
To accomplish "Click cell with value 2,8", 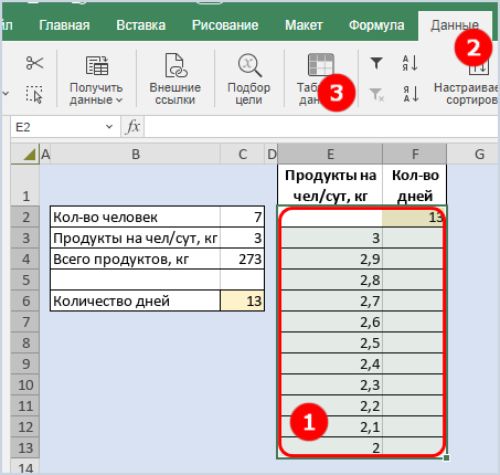I will (330, 280).
